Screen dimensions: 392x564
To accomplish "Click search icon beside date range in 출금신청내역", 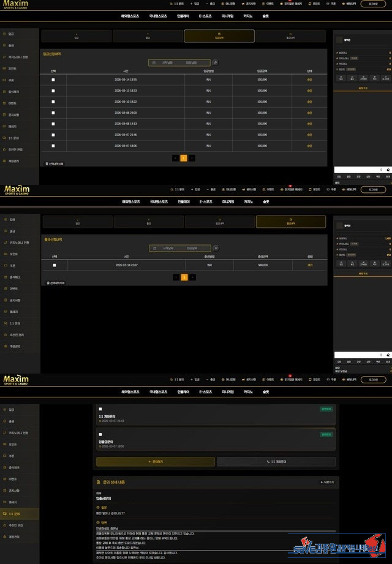I will [216, 248].
